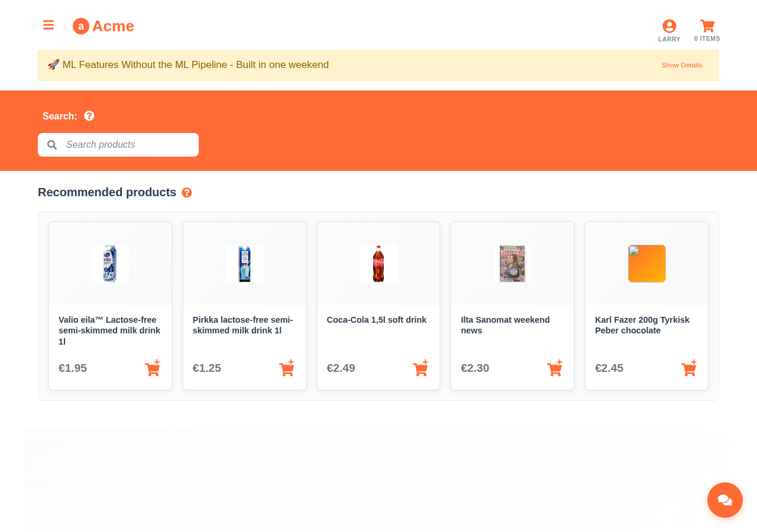Image resolution: width=757 pixels, height=532 pixels.
Task: Click the Search help question mark icon
Action: [89, 116]
